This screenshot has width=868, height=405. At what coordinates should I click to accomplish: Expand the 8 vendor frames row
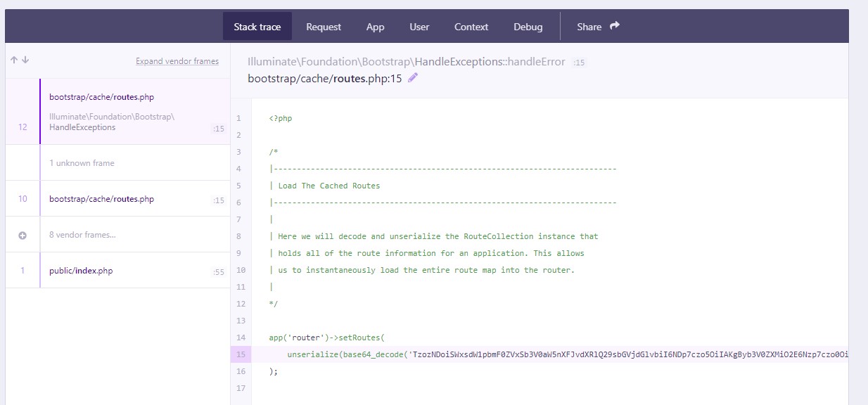82,235
